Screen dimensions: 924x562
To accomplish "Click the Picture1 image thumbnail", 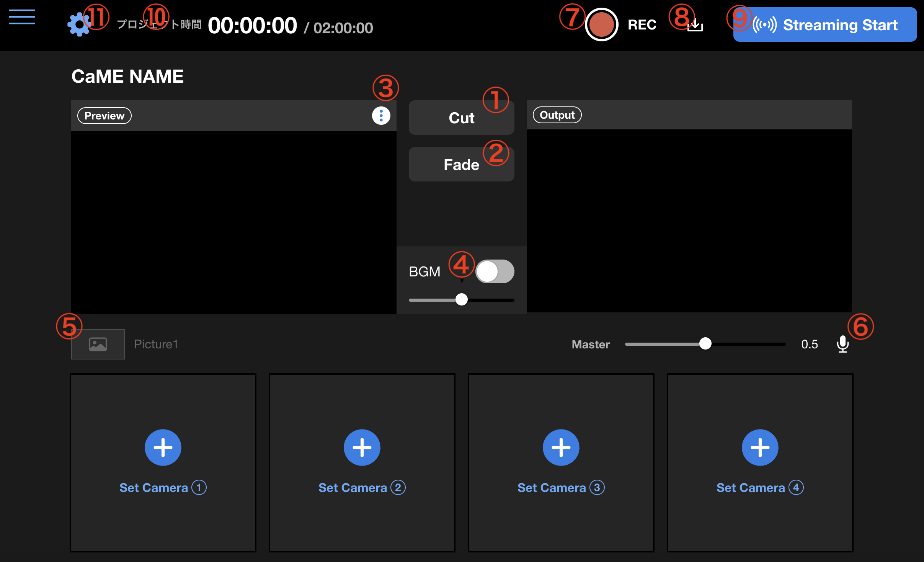I will click(x=98, y=344).
